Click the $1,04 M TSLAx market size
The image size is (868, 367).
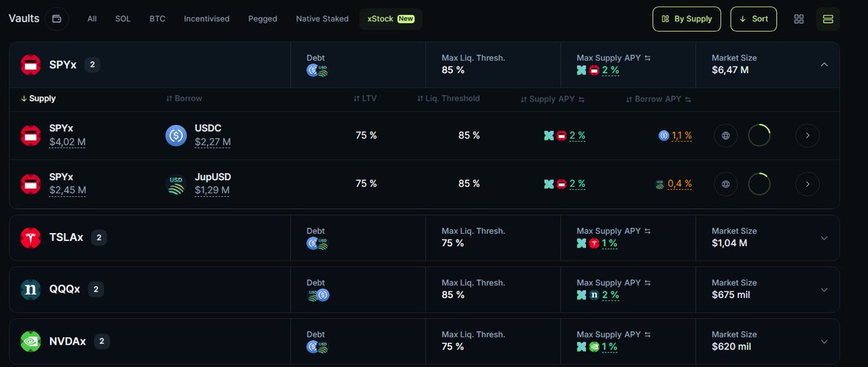click(729, 243)
